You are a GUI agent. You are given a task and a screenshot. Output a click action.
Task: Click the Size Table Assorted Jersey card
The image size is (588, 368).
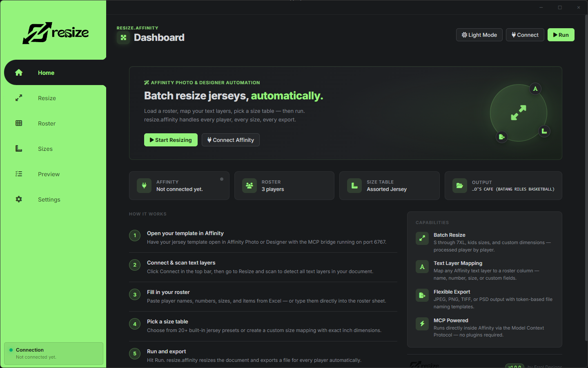[390, 186]
